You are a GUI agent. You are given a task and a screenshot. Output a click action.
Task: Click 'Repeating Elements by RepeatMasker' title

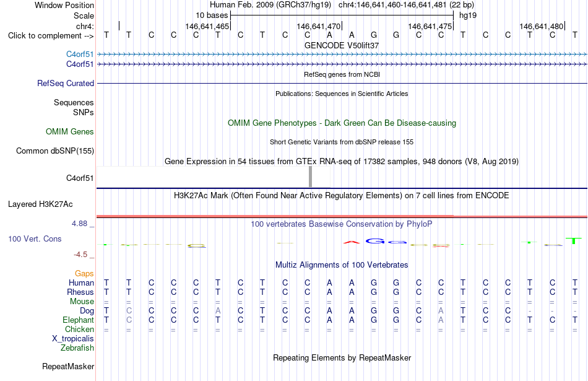point(342,357)
